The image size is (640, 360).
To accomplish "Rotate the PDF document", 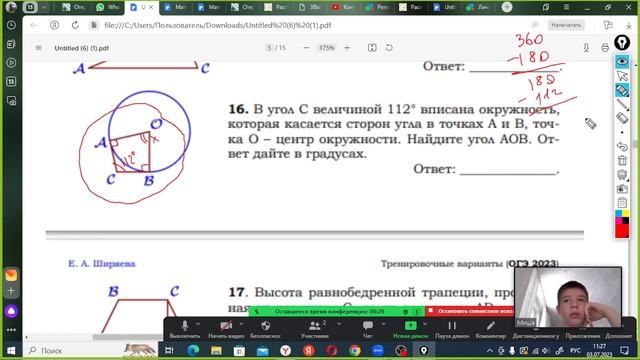I will [389, 48].
